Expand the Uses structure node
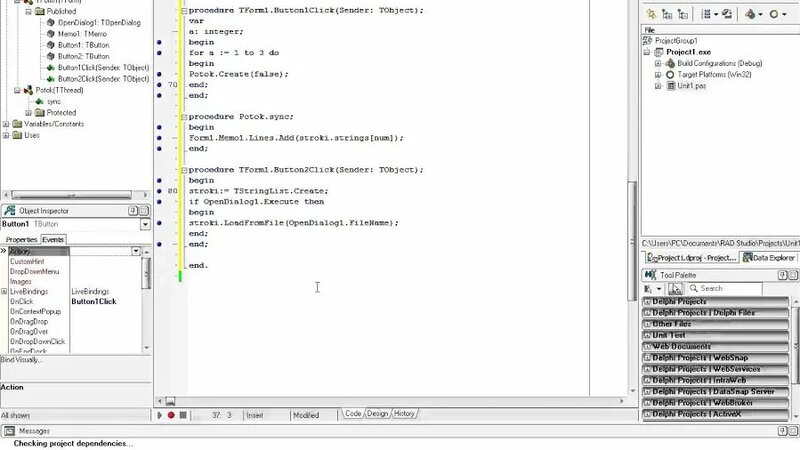 [x=6, y=135]
